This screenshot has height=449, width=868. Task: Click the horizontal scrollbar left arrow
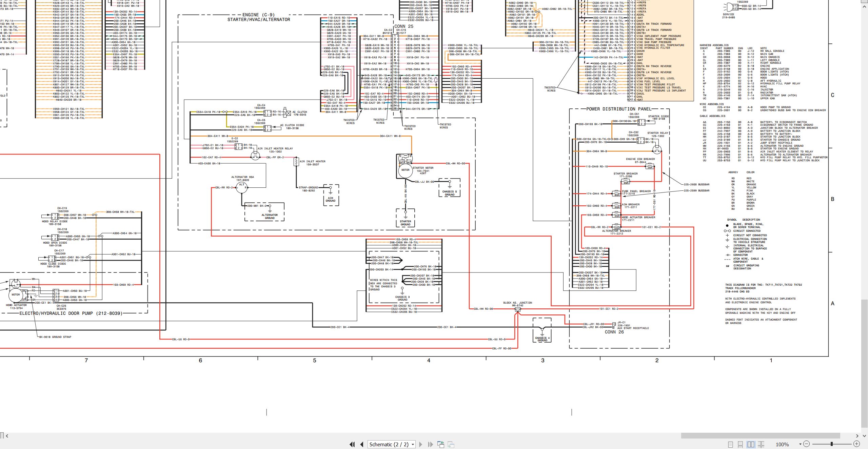click(x=7, y=436)
